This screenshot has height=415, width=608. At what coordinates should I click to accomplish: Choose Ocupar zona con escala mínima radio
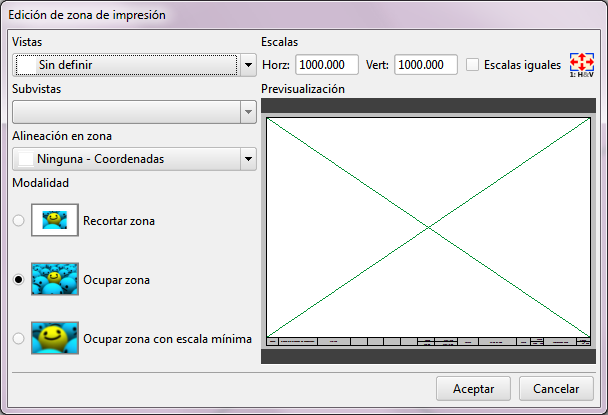click(x=19, y=339)
